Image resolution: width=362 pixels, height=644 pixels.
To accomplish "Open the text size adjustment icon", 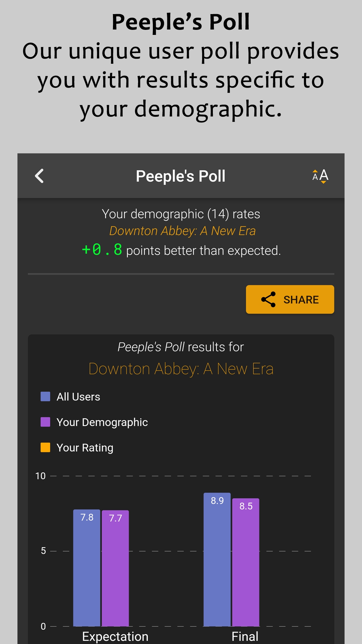I will [320, 176].
